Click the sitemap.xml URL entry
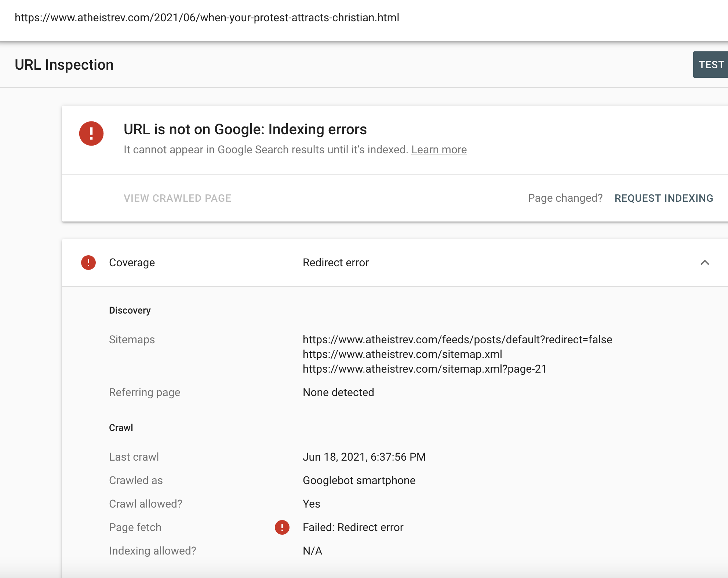The width and height of the screenshot is (728, 578). point(402,354)
